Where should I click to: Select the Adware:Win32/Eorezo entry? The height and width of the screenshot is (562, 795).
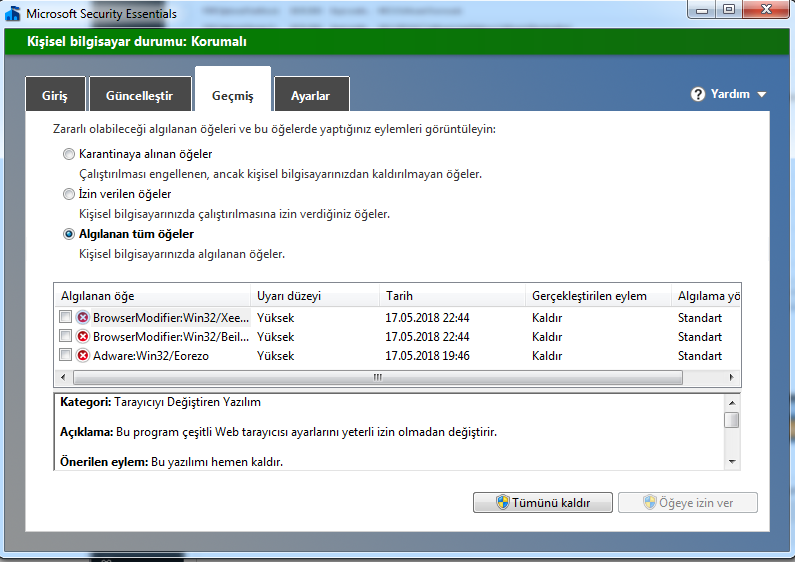[x=151, y=356]
